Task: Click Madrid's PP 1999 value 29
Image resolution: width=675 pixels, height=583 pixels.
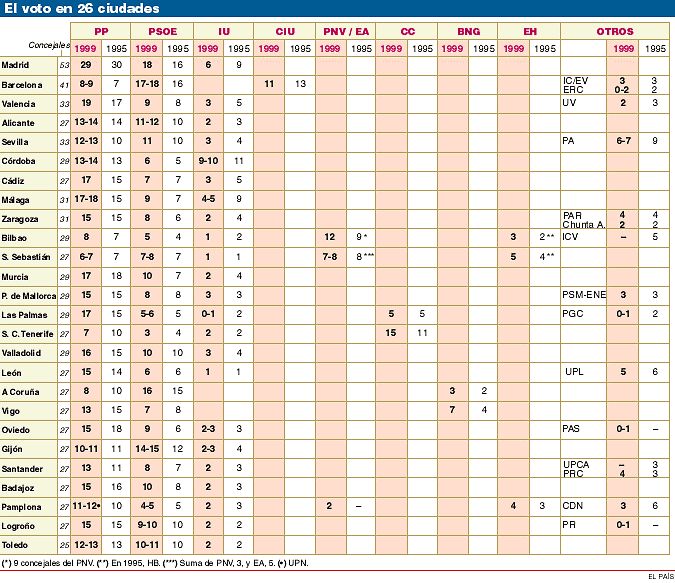Action: pyautogui.click(x=86, y=65)
